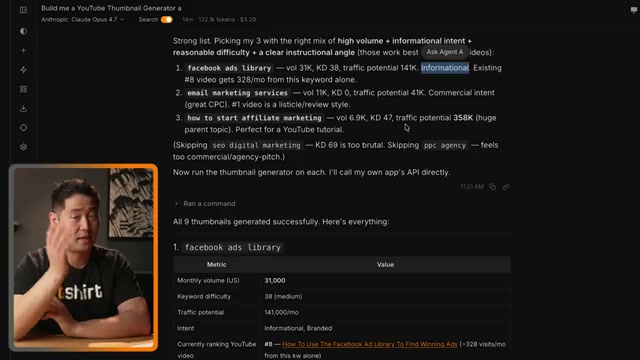Screen dimensions: 640x360
Task: Click the 'email marketing services' code term
Action: (237, 93)
